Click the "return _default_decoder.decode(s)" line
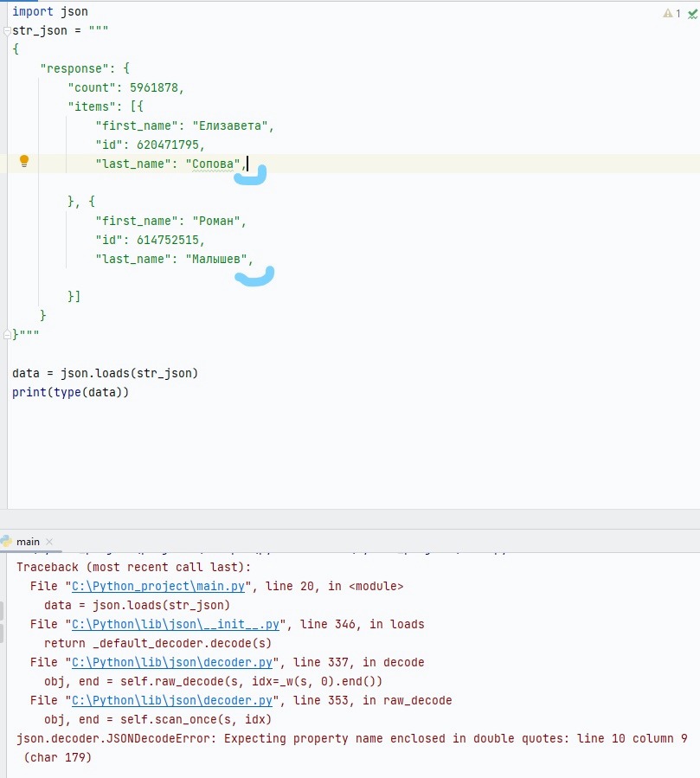Screen dimensions: 700x778 (x=157, y=644)
